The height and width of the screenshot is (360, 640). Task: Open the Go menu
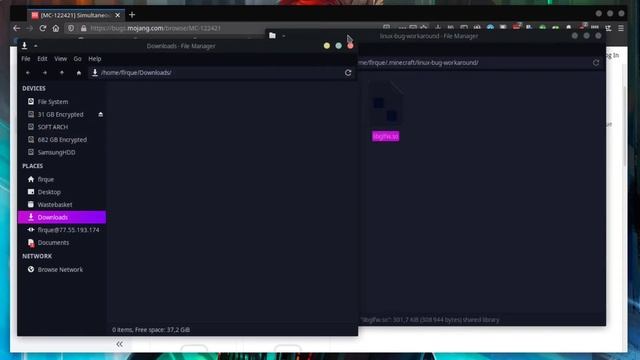(78, 59)
